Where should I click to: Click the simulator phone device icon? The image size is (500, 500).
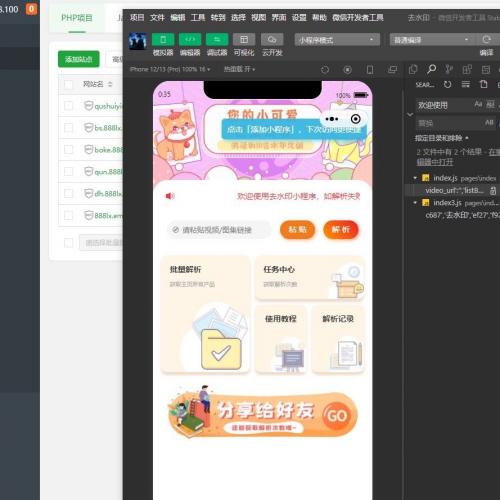tap(370, 70)
